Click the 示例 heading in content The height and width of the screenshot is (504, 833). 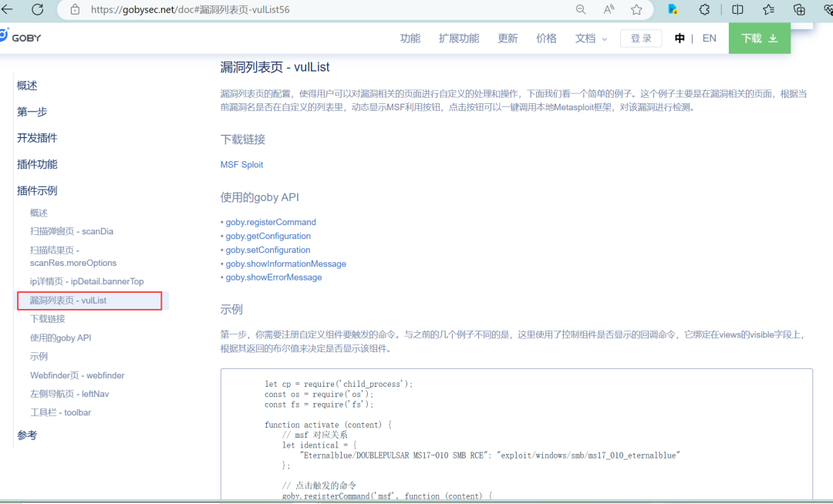(x=231, y=309)
